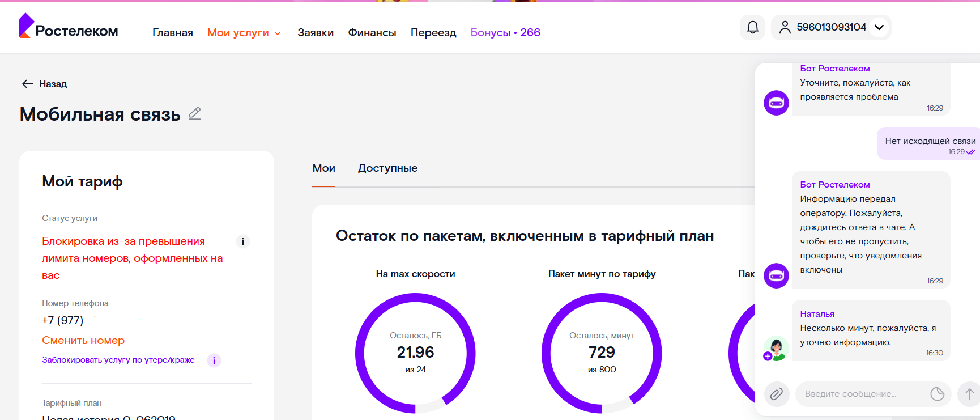Click the Статус услуги label
Screen dimensions: 980x420
(x=70, y=218)
